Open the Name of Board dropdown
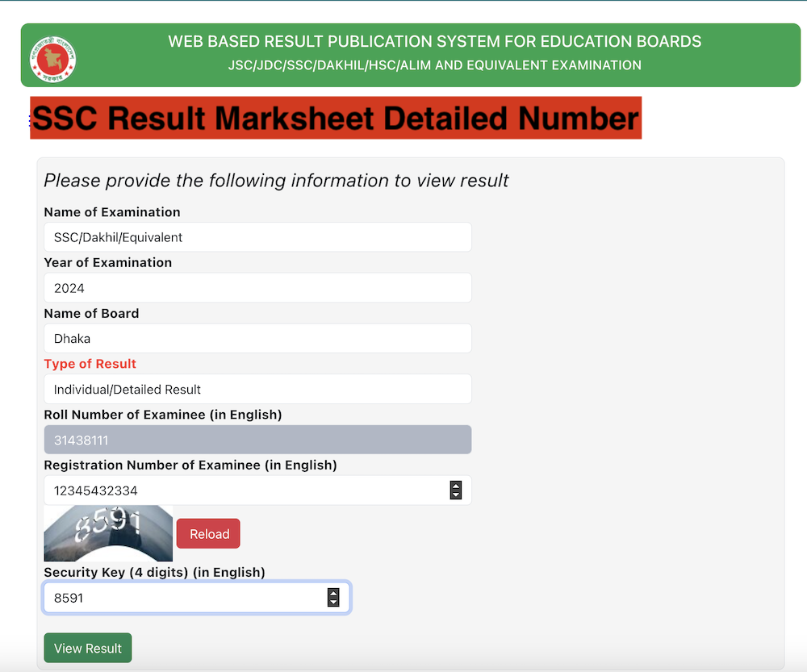Image resolution: width=807 pixels, height=672 pixels. pyautogui.click(x=257, y=338)
